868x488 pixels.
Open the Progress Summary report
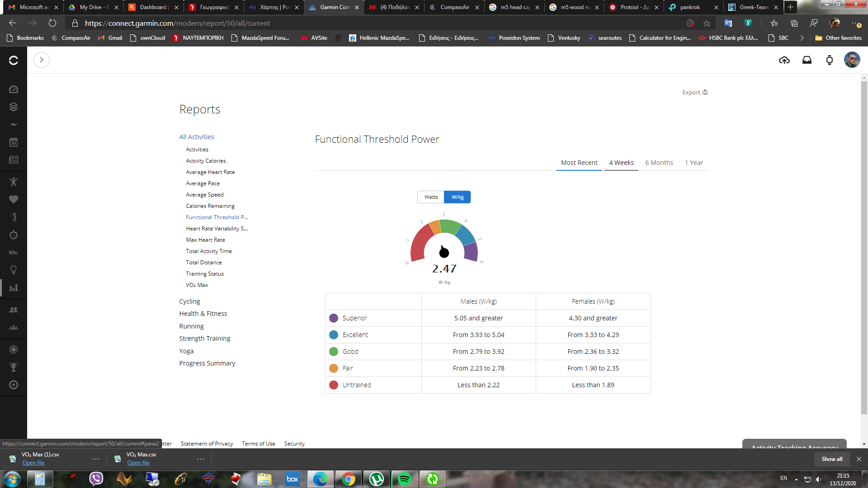pos(207,363)
